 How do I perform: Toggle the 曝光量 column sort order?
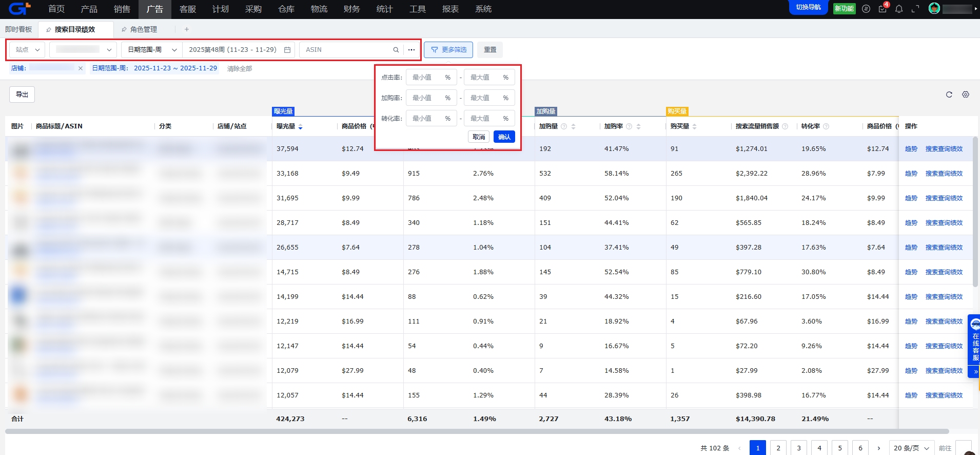point(300,126)
